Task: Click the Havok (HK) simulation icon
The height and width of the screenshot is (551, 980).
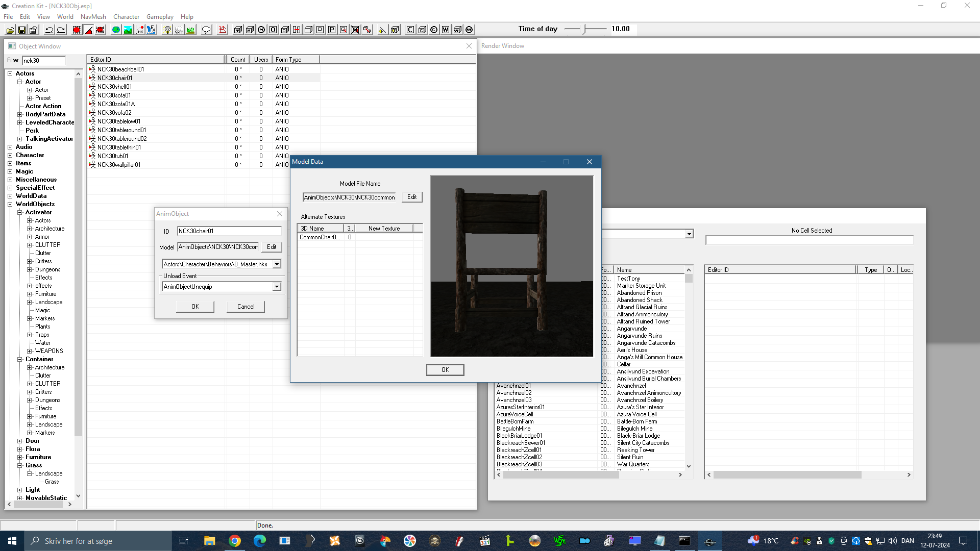Action: pos(139,30)
